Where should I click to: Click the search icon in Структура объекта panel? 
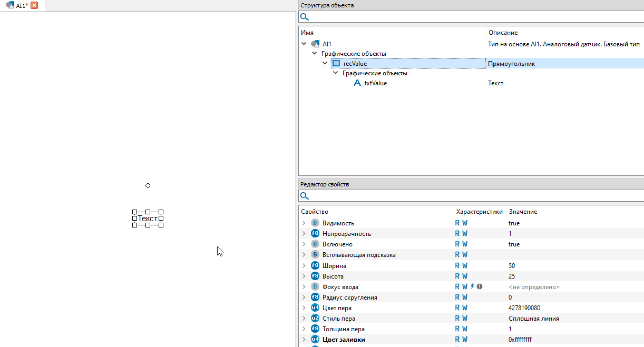point(304,17)
